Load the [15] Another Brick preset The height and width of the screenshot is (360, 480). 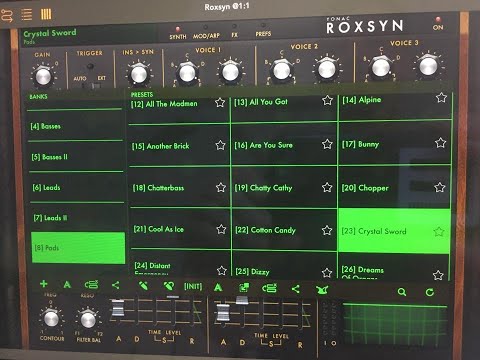click(179, 146)
